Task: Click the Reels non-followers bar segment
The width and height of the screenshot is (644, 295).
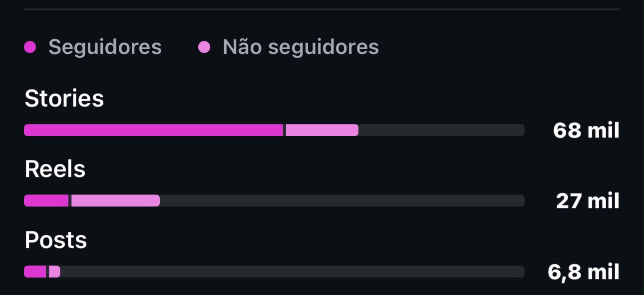Action: point(115,200)
